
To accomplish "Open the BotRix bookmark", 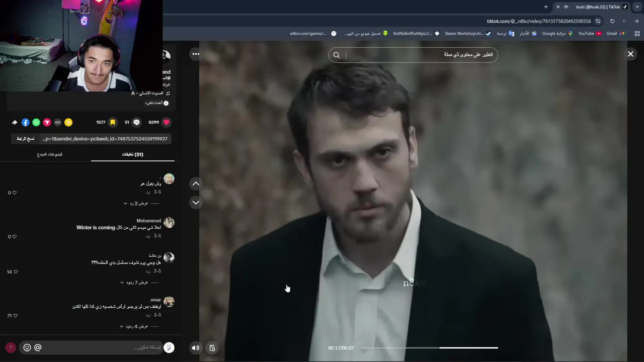I will 416,34.
